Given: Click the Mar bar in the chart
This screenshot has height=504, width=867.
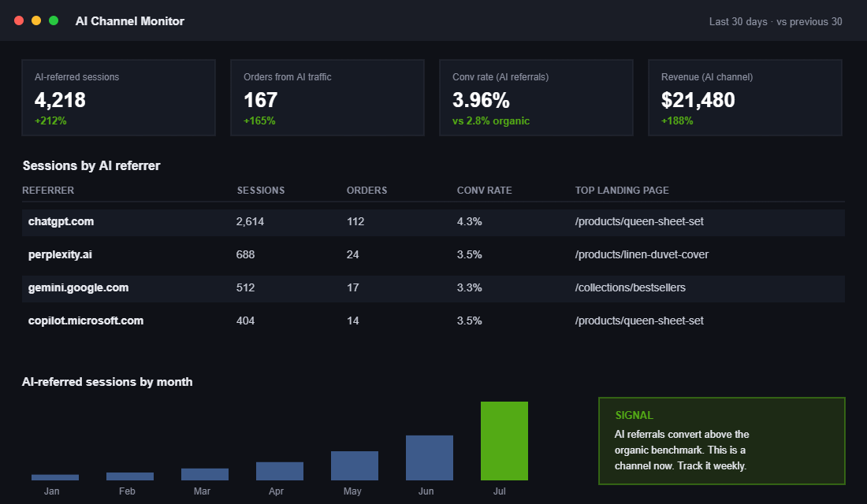Looking at the screenshot, I should (205, 474).
